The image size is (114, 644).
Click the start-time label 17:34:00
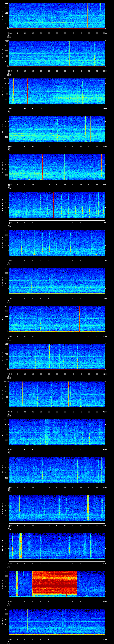(x=9, y=147)
